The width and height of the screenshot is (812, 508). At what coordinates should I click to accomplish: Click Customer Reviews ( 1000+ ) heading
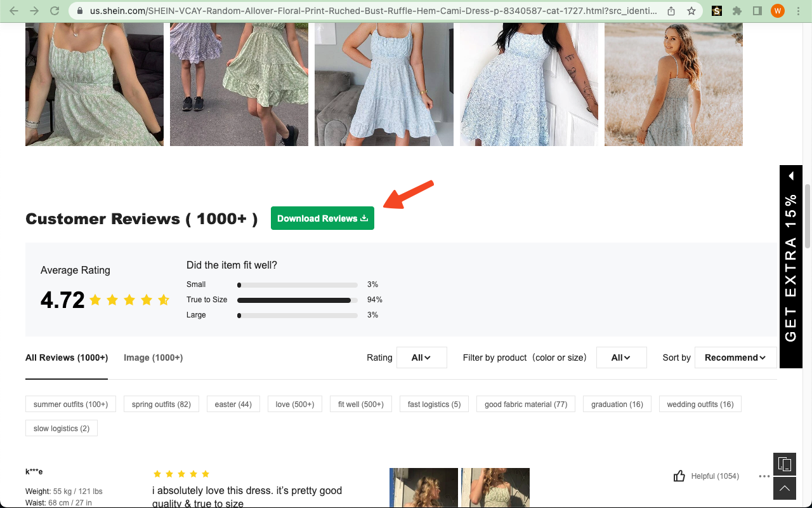(141, 218)
